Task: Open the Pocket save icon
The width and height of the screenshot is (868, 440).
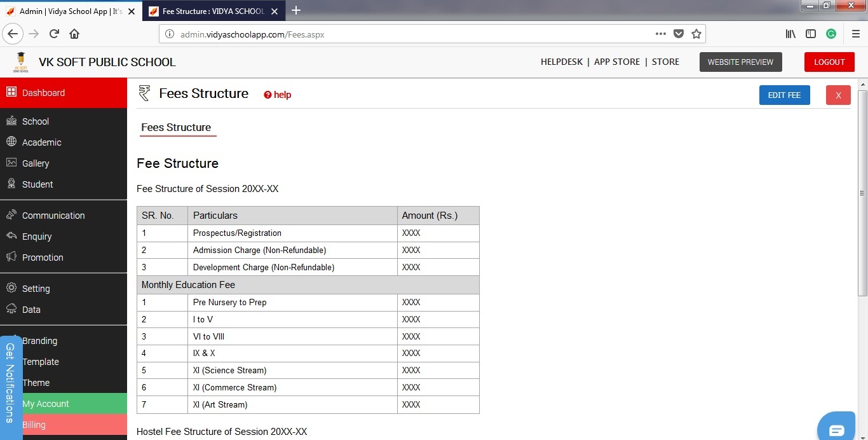Action: [x=679, y=34]
